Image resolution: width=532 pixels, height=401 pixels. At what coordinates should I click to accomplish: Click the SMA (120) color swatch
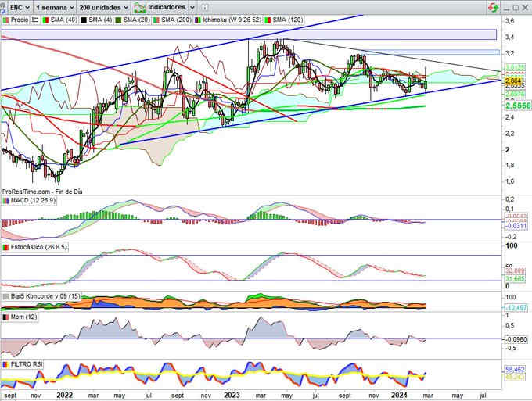tap(268, 17)
